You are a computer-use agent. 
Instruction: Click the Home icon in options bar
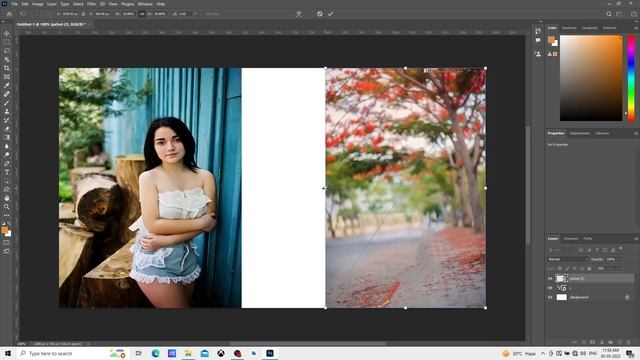(x=9, y=14)
